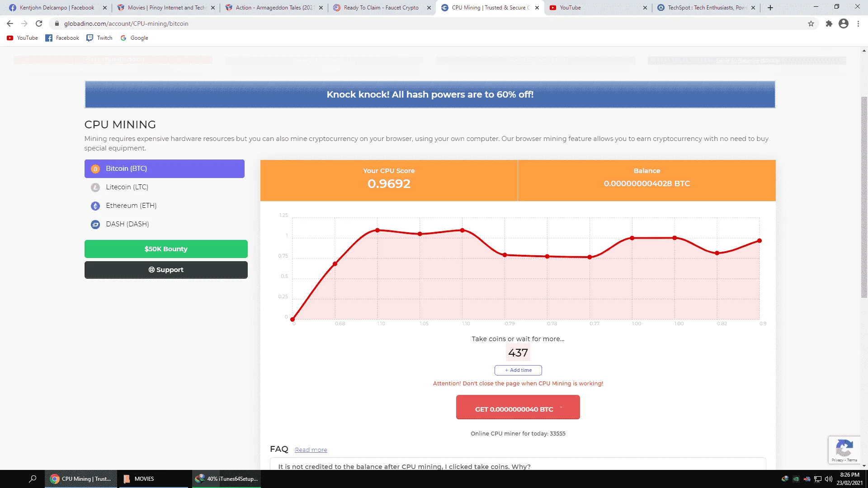
Task: Click the Your CPU Score value 0.9692
Action: point(389,184)
